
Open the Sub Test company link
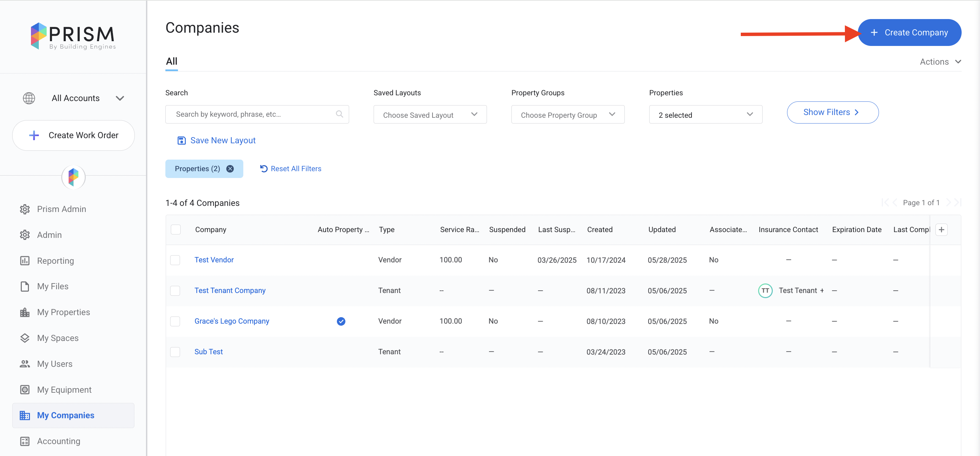click(208, 352)
